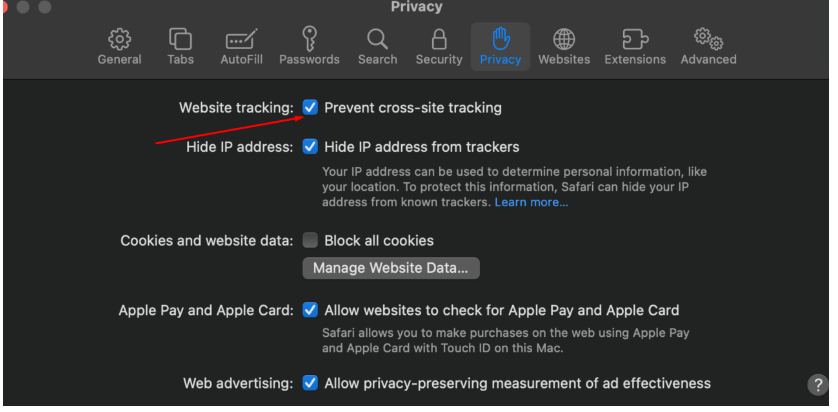The height and width of the screenshot is (412, 838).
Task: Open the Security lock icon
Action: coord(439,39)
